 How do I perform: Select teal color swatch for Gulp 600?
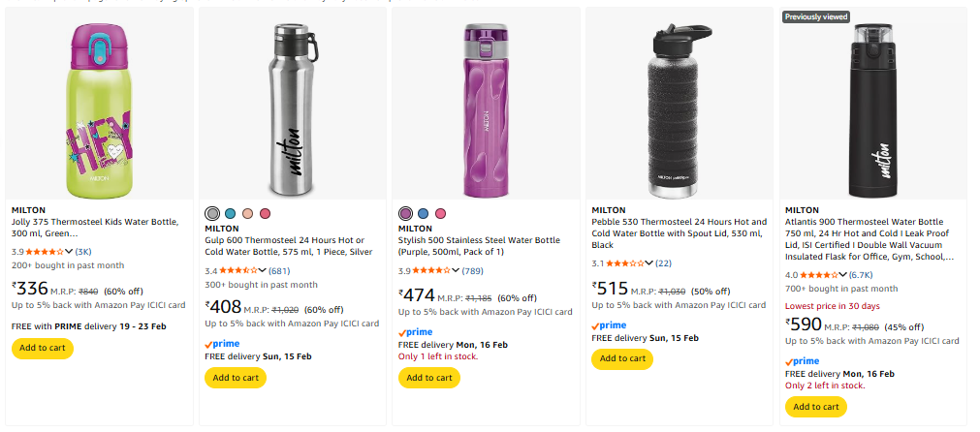(230, 213)
